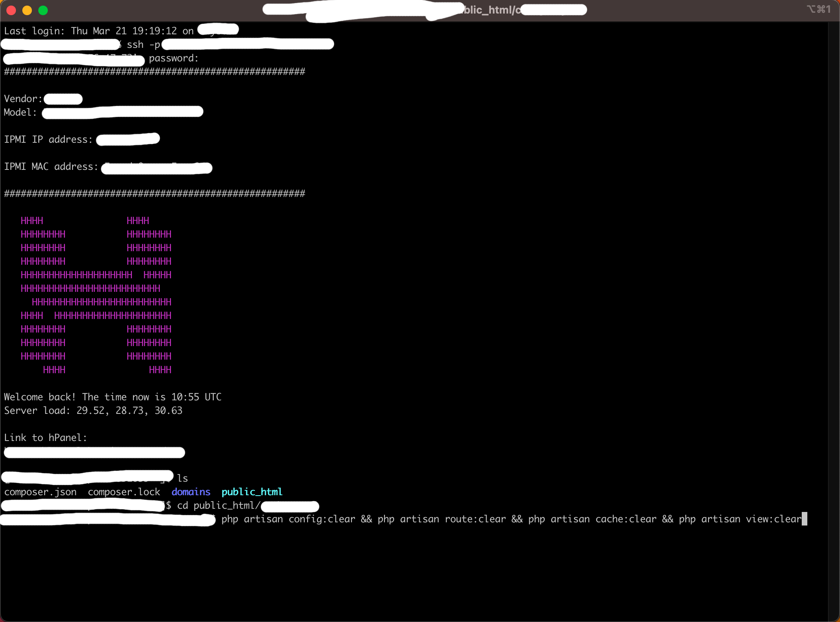Click the 'Welcome back! The time now' line

[113, 397]
